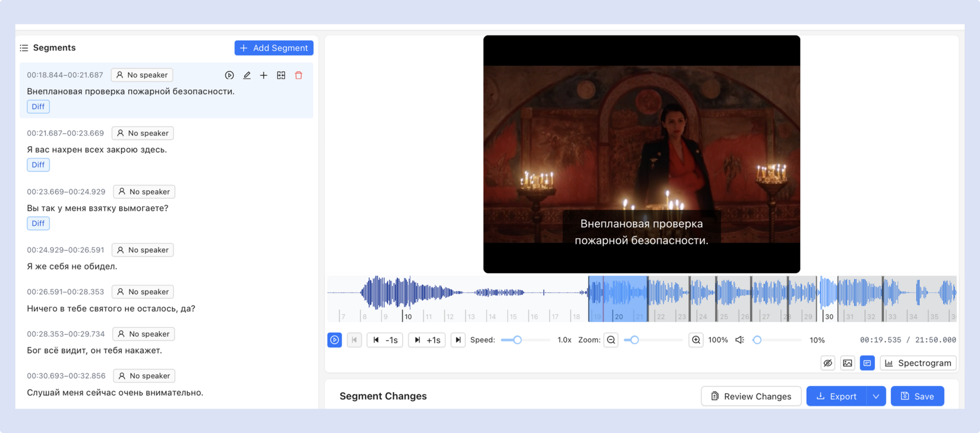The height and width of the screenshot is (433, 980).
Task: Click segment text 'Я вас нахрен всех закрою здесь.'
Action: click(97, 149)
